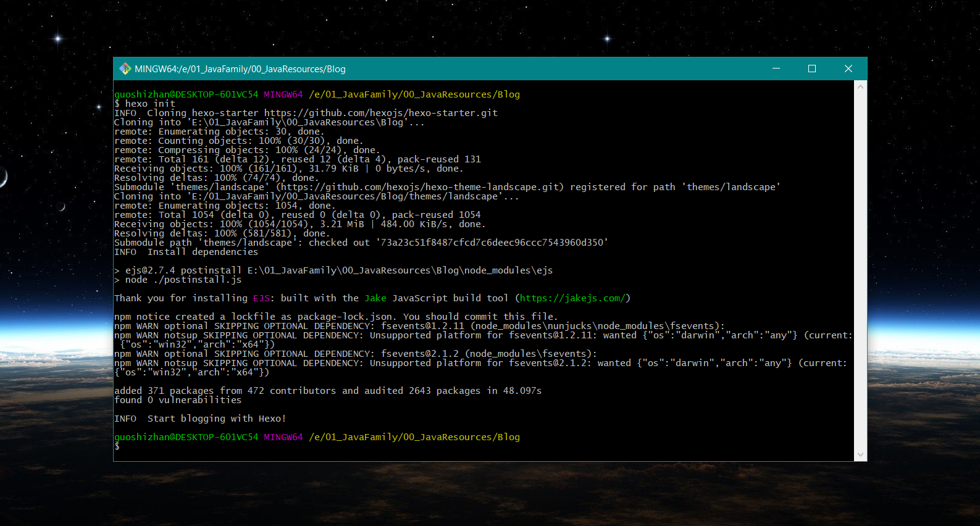Click the Git Bash icon in title bar
The width and height of the screenshot is (980, 526).
[x=125, y=69]
